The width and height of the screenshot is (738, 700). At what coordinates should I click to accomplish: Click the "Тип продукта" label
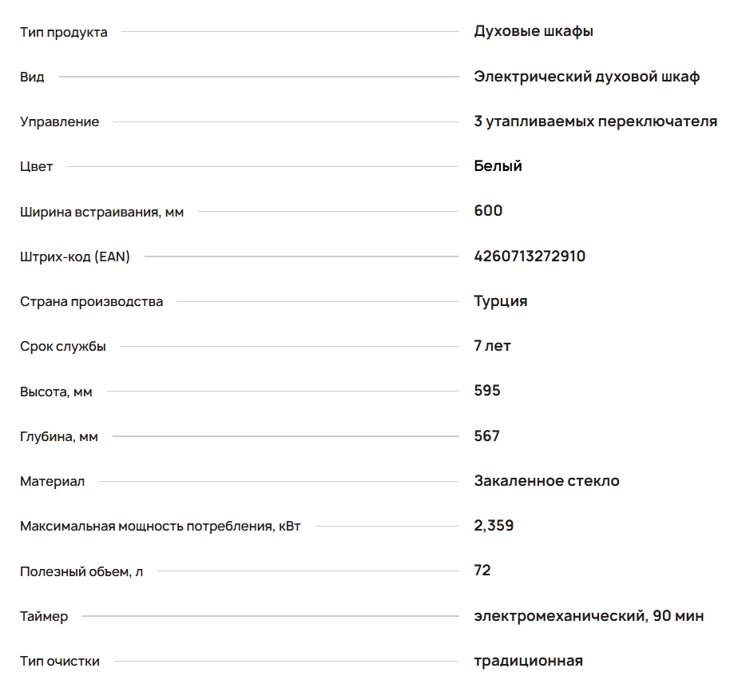click(x=63, y=32)
